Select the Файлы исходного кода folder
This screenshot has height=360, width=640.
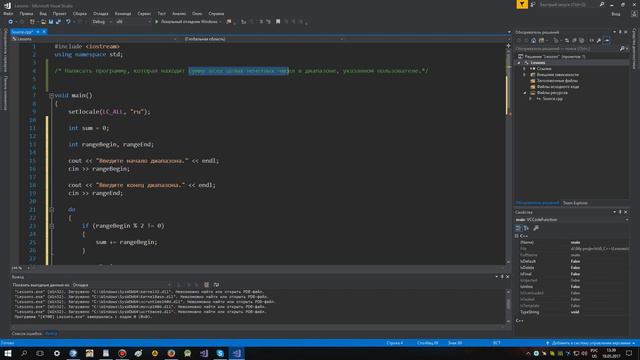point(554,87)
